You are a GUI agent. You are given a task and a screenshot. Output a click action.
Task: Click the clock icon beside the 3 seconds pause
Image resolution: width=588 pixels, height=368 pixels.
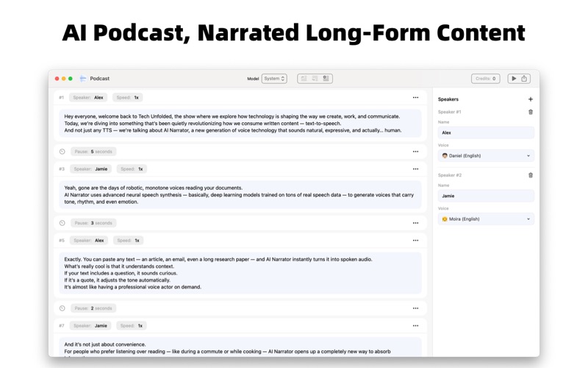tap(62, 223)
